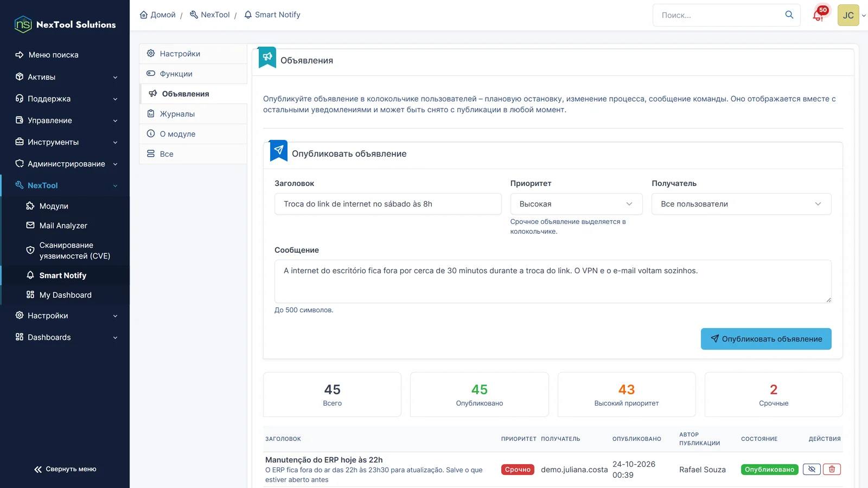The height and width of the screenshot is (488, 868).
Task: Open the JC user avatar menu
Action: click(x=848, y=15)
